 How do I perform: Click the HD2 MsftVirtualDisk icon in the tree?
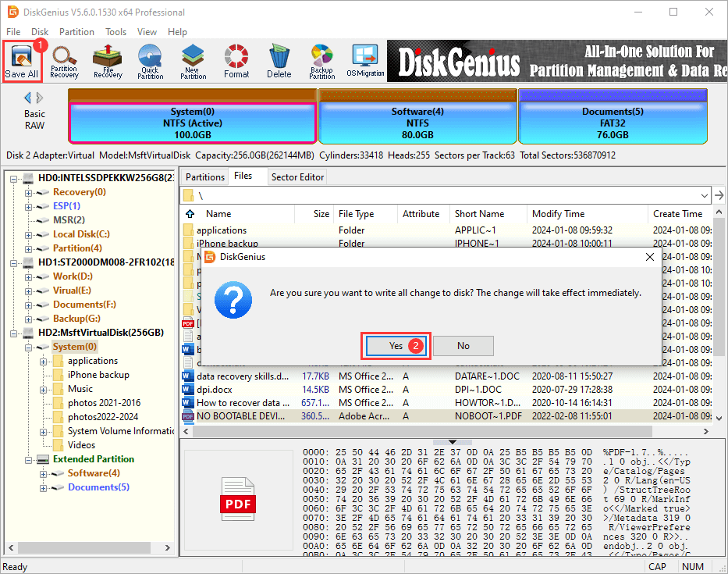click(x=28, y=333)
